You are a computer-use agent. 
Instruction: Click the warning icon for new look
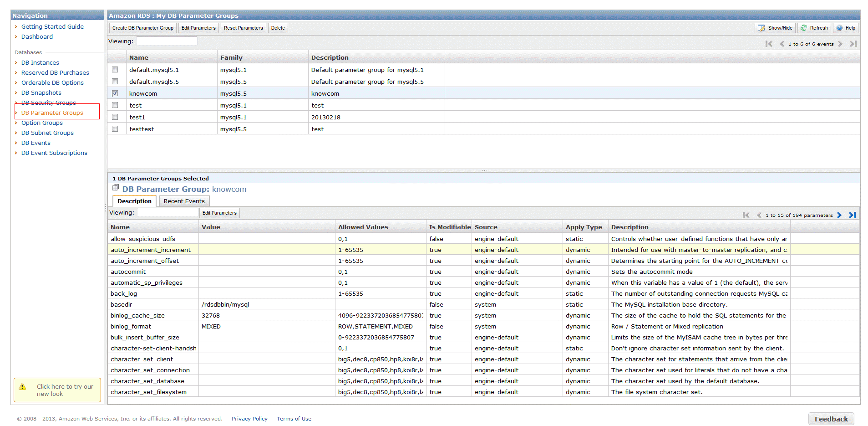click(x=22, y=387)
